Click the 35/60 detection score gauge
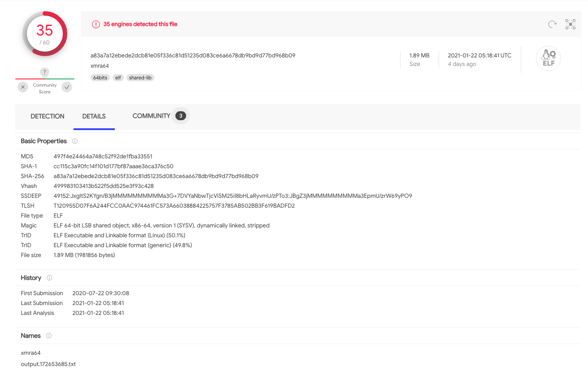This screenshot has height=375, width=588. click(x=44, y=34)
